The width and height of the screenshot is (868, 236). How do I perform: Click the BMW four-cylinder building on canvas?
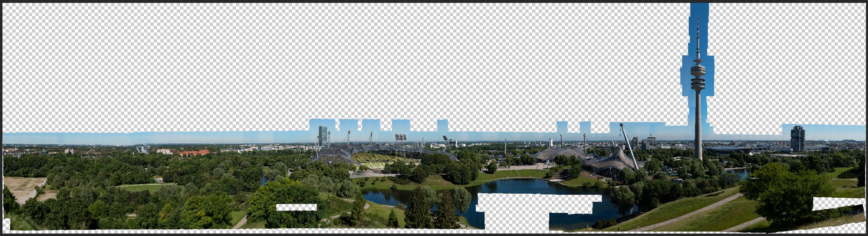click(x=797, y=138)
